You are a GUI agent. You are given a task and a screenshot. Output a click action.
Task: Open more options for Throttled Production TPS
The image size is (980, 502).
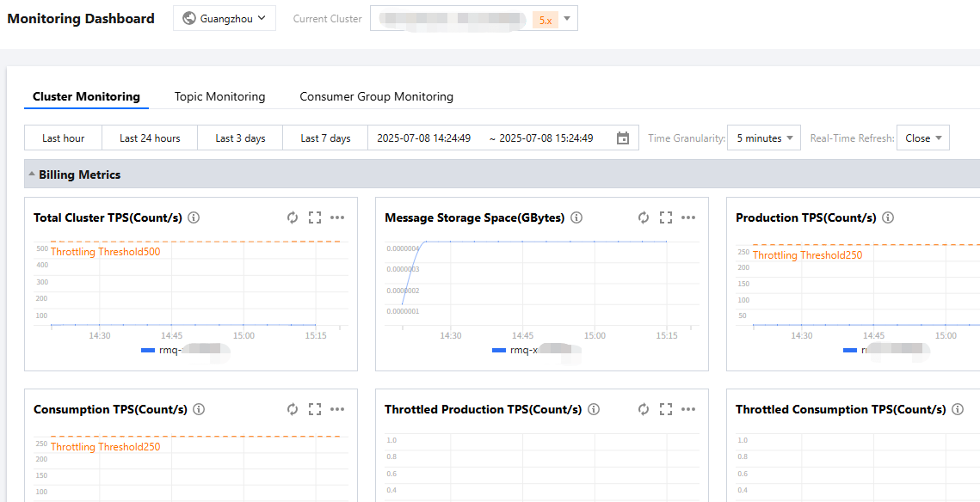[x=688, y=410]
